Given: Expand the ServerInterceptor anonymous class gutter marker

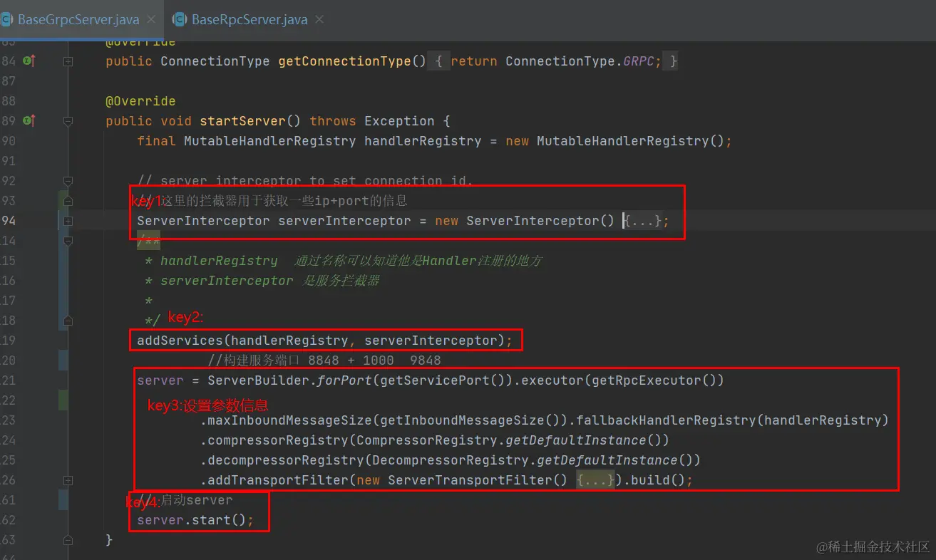Looking at the screenshot, I should [68, 221].
